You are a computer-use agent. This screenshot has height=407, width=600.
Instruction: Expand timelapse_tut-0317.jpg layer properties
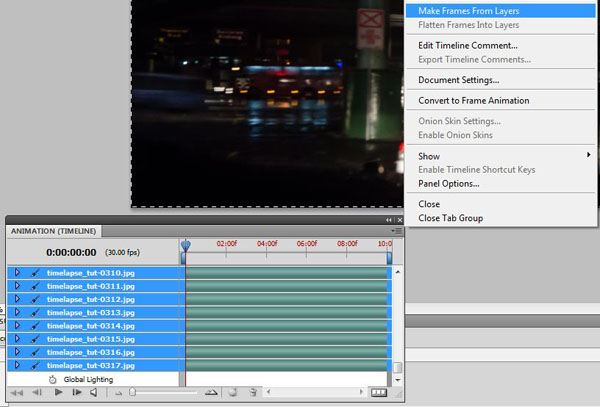coord(17,365)
